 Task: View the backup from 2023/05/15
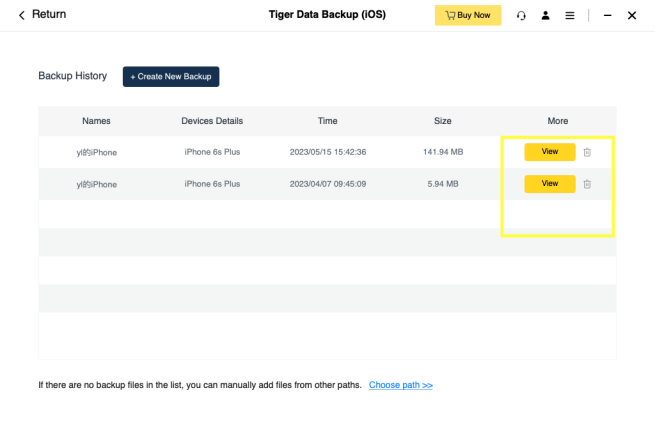click(549, 152)
